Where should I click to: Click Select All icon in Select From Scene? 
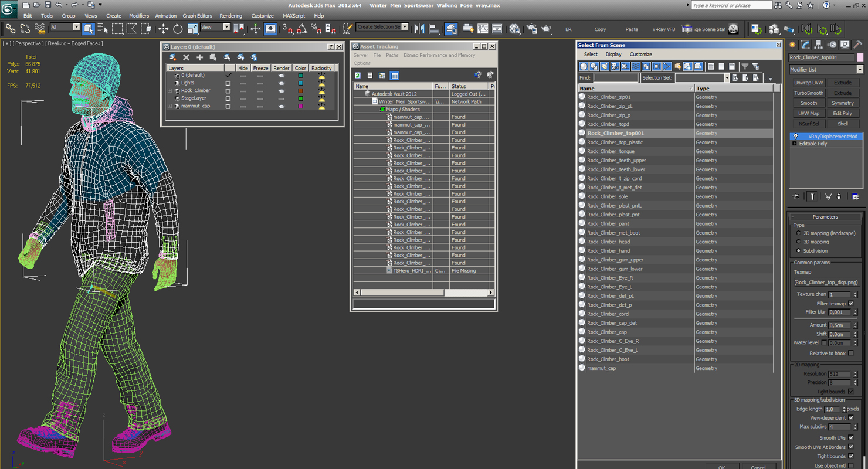[711, 66]
